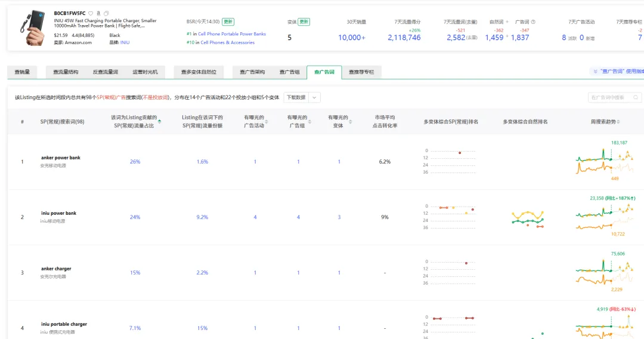Select the active 查广告词 tab
This screenshot has height=339, width=644.
click(x=324, y=72)
